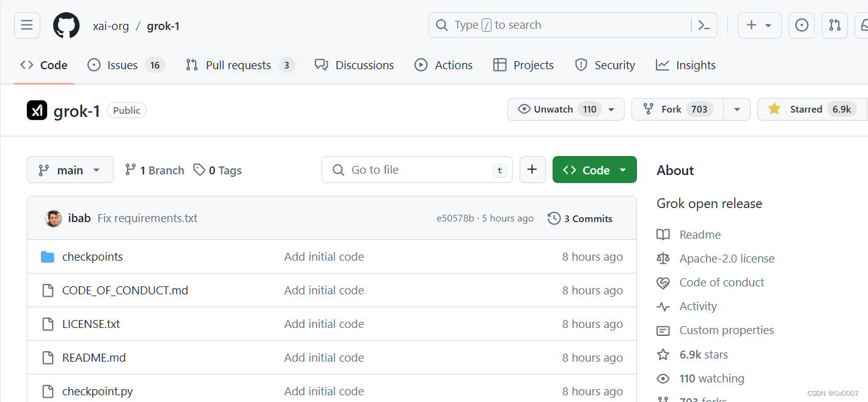The image size is (868, 402).
Task: Open the checkpoints folder name
Action: coord(92,257)
